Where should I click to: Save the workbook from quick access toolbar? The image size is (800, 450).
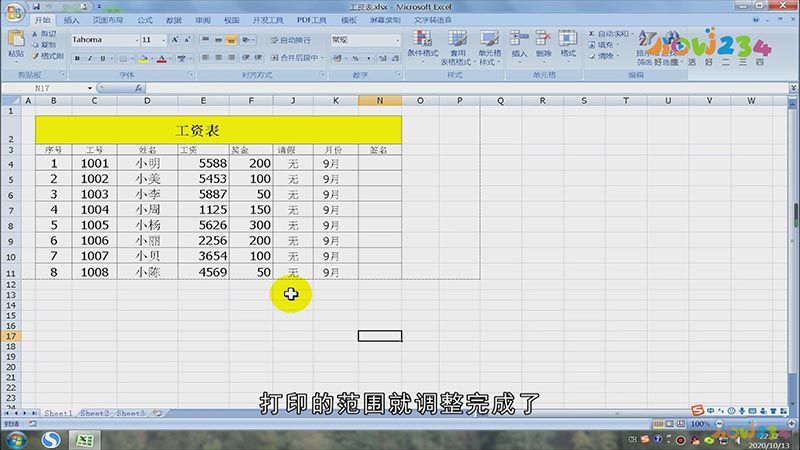[36, 7]
